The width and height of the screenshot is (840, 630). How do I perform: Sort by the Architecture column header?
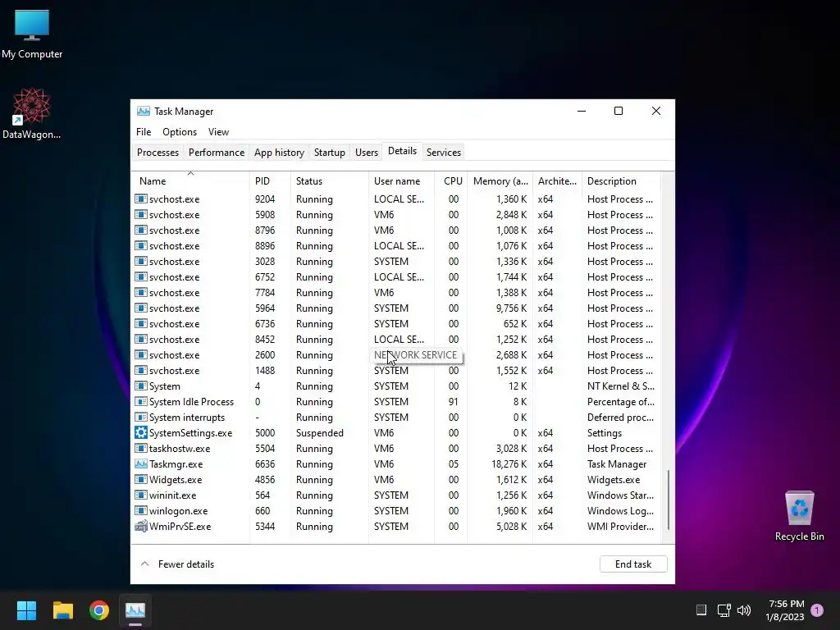click(557, 181)
